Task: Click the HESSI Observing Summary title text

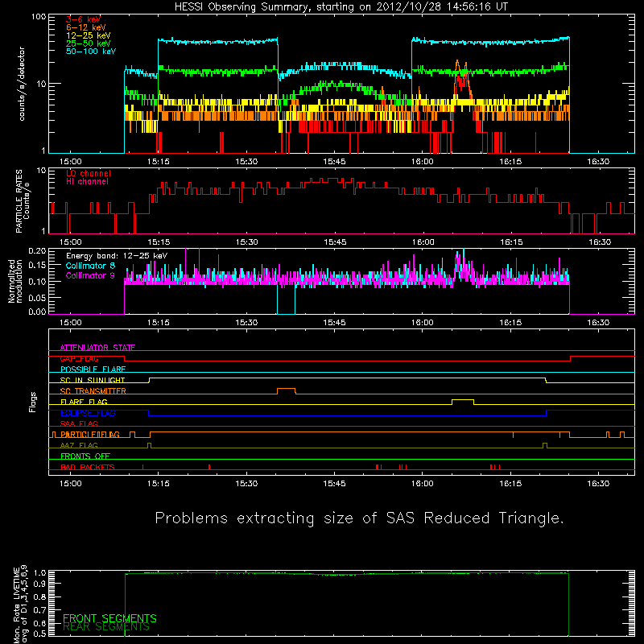Action: point(341,7)
